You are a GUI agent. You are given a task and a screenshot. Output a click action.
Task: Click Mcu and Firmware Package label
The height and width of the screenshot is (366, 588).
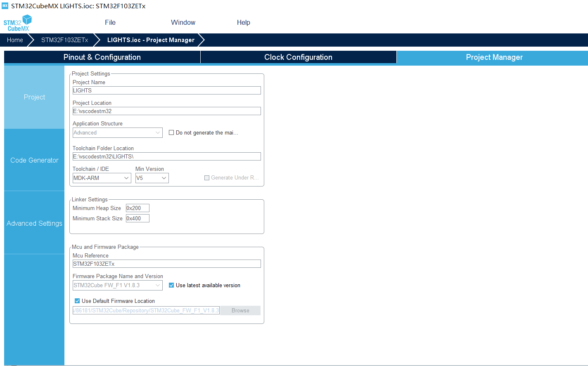[x=105, y=247]
